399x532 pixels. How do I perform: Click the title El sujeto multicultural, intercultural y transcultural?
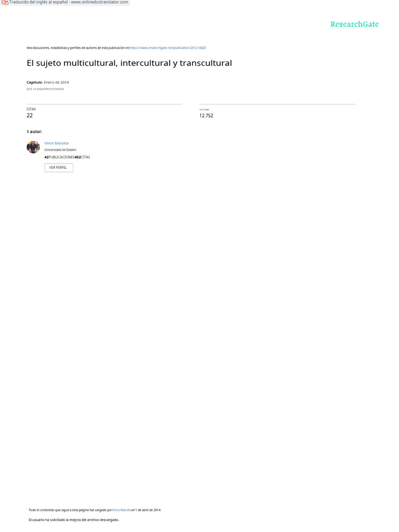129,63
